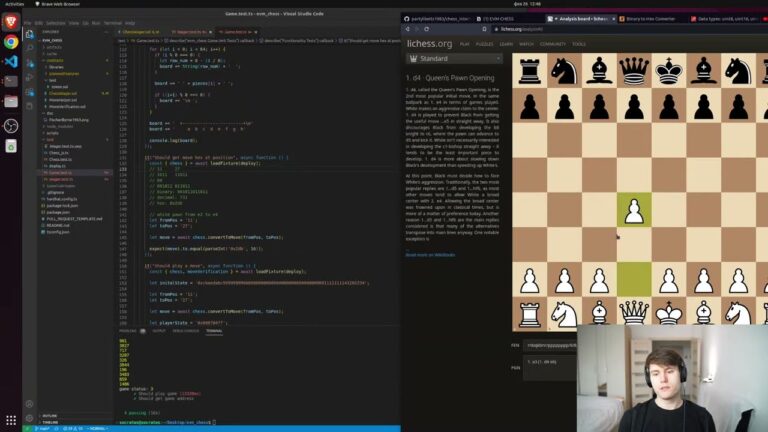Open Brave browser from Ubuntu dock

pos(11,22)
